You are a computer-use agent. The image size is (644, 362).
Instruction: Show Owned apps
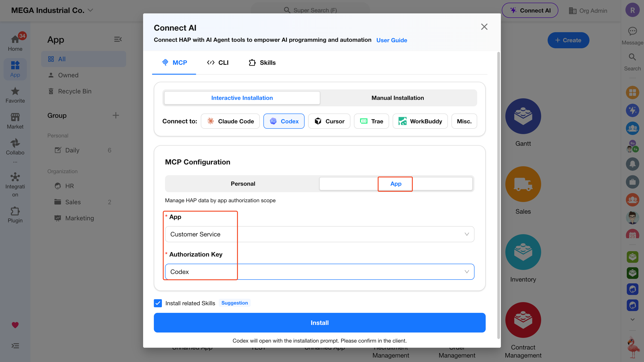(83, 75)
